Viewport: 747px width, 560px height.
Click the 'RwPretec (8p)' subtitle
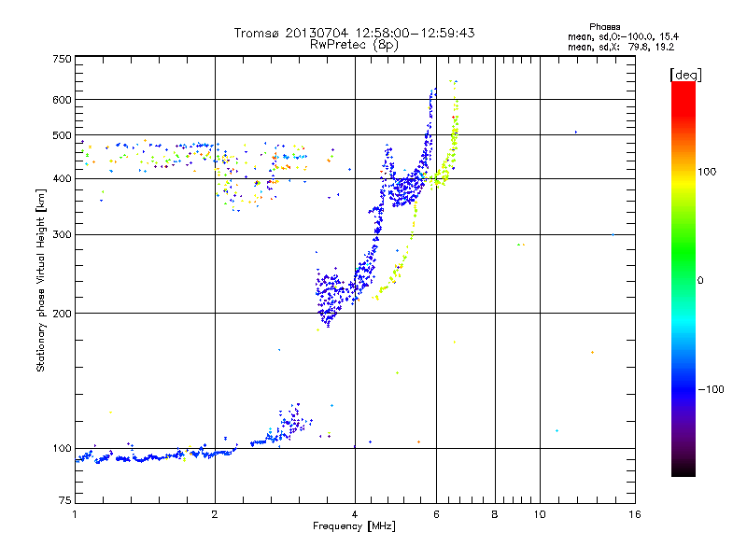coord(354,45)
